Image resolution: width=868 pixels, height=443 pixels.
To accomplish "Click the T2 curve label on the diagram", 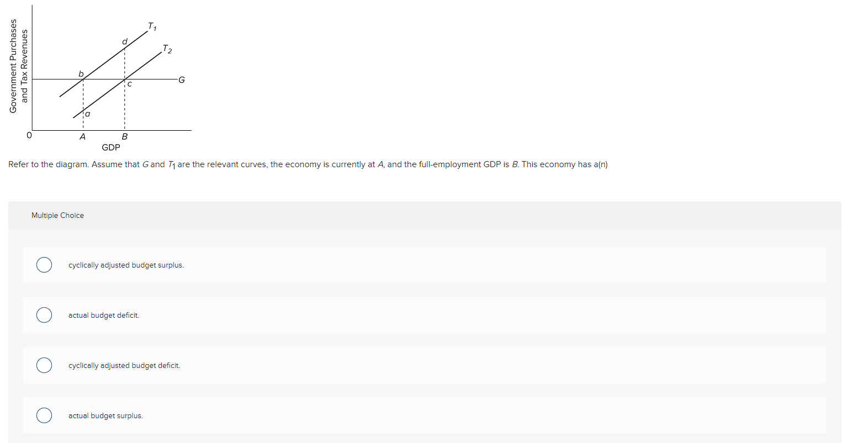I will (167, 50).
